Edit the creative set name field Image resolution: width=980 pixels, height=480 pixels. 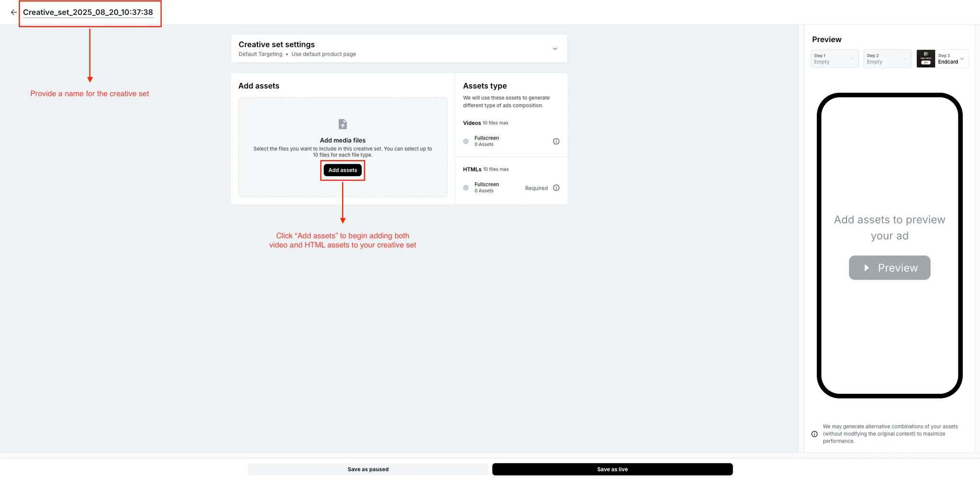pos(88,12)
